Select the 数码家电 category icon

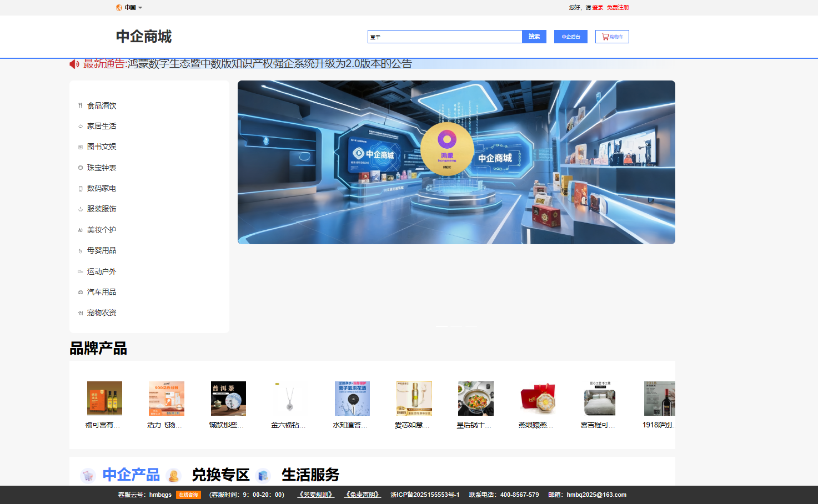point(80,188)
